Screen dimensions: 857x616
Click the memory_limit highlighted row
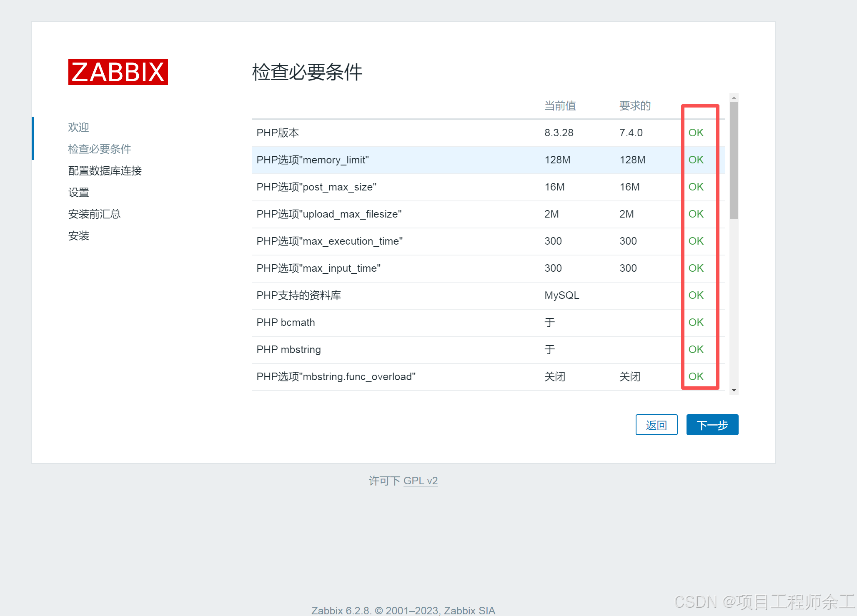[x=313, y=160]
